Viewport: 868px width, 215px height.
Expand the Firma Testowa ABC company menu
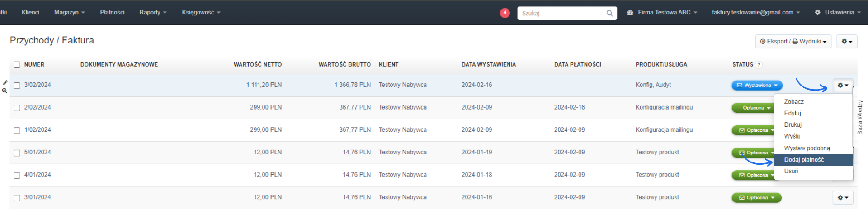pos(662,13)
